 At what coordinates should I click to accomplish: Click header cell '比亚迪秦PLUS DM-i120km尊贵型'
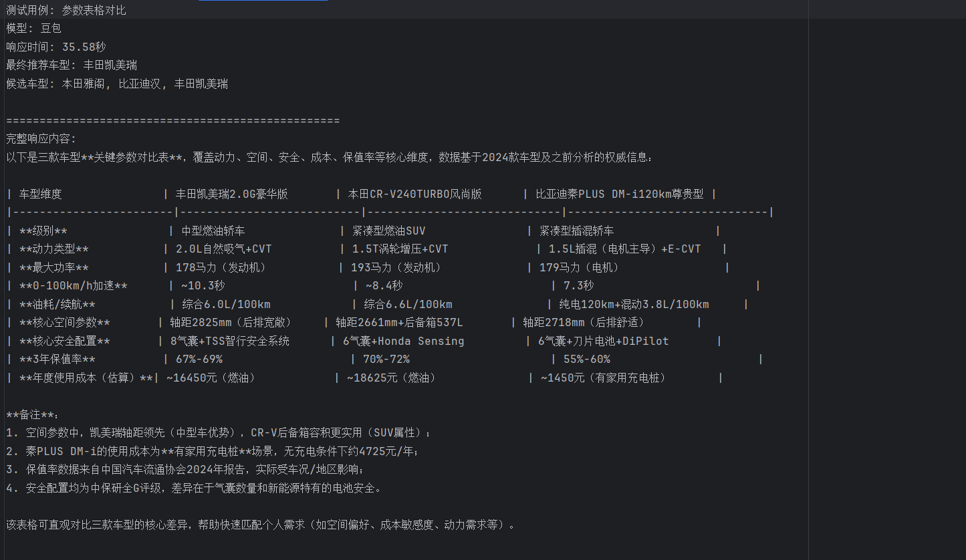pyautogui.click(x=620, y=194)
